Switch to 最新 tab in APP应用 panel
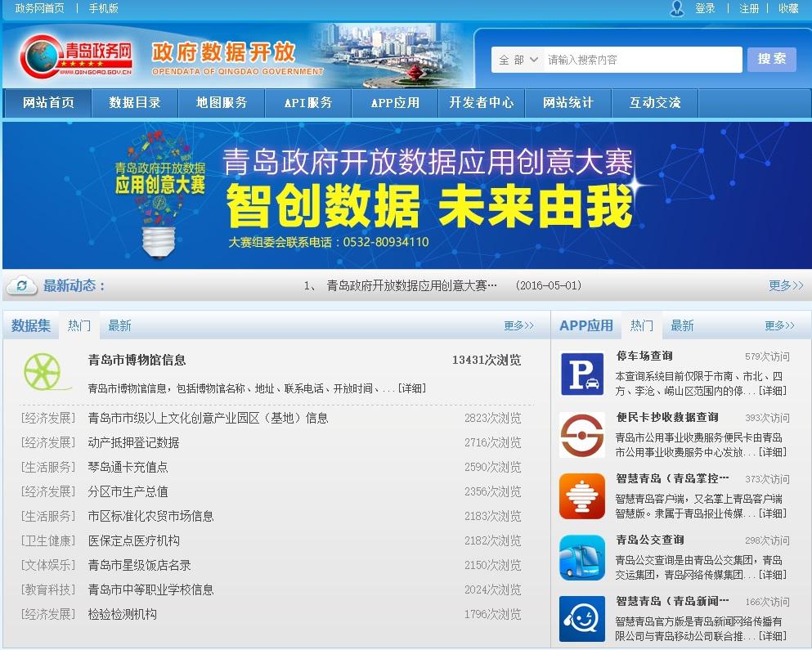812x650 pixels. pos(682,325)
